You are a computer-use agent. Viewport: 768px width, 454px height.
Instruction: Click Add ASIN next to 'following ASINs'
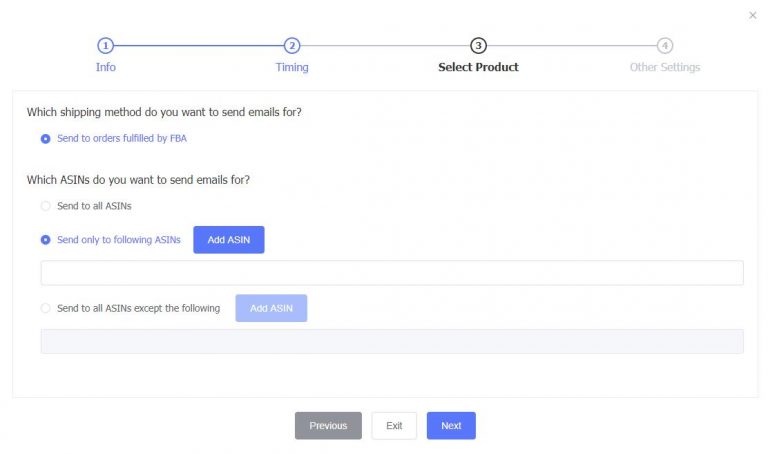tap(229, 239)
